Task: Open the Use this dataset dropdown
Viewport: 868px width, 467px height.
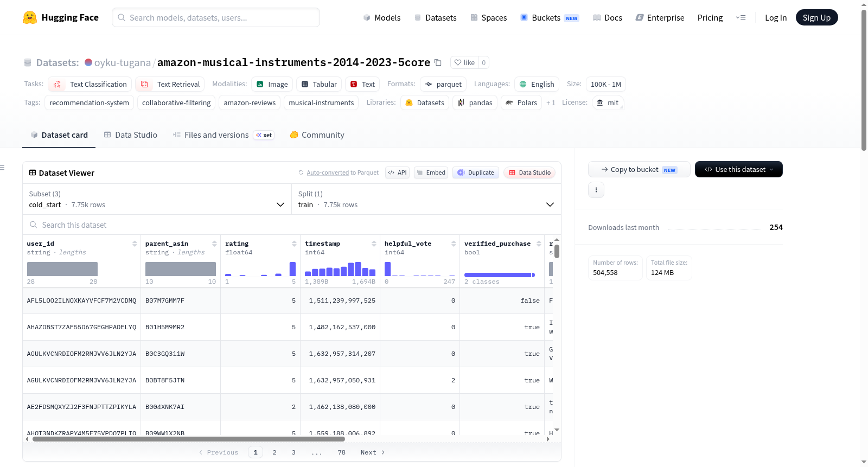Action: coord(739,169)
